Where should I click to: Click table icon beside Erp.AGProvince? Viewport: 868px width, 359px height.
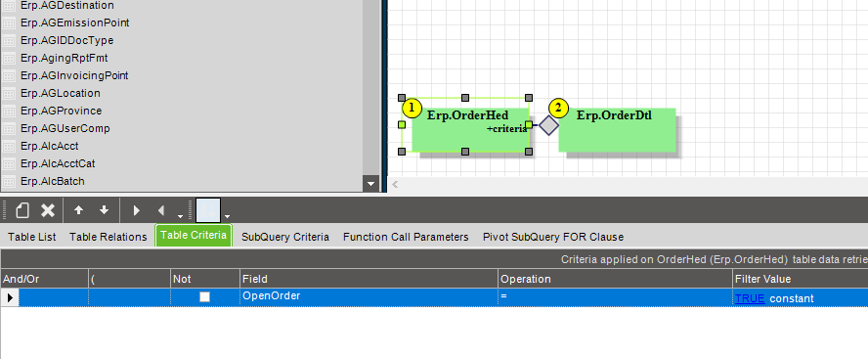click(x=8, y=112)
